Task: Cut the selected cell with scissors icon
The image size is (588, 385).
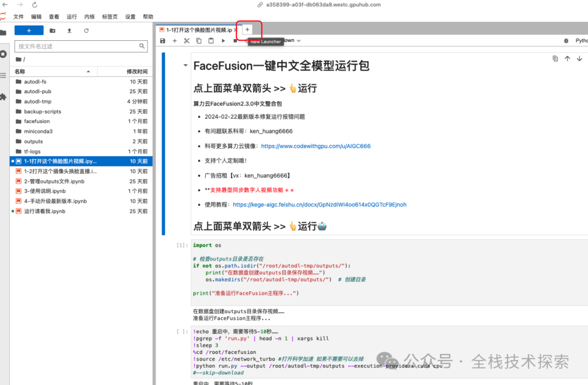Action: [186, 40]
